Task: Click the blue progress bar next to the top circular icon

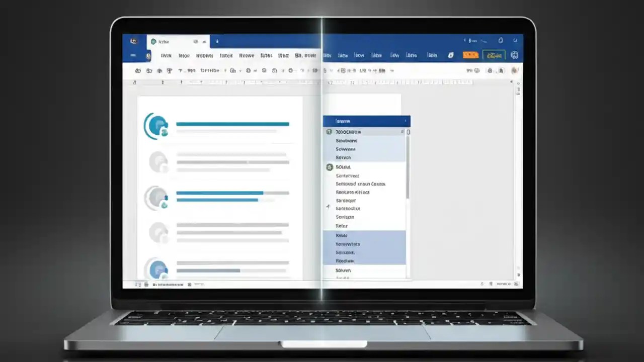Action: [x=231, y=124]
